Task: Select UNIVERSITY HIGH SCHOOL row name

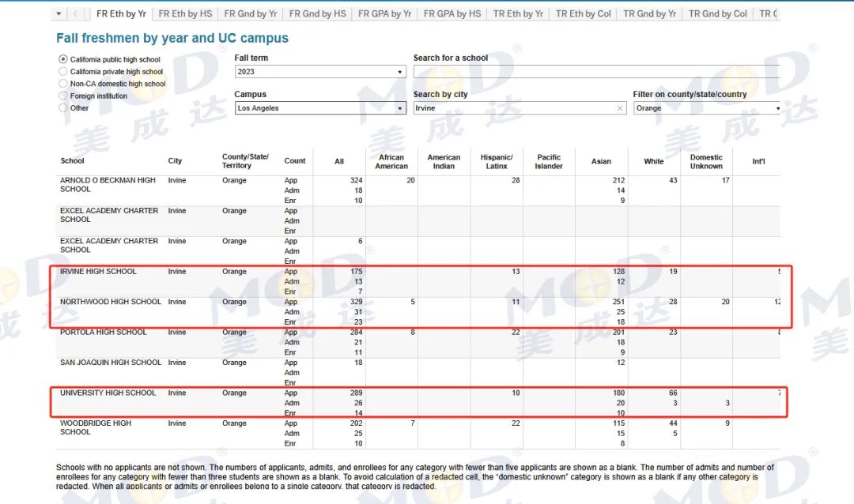Action: pyautogui.click(x=108, y=393)
